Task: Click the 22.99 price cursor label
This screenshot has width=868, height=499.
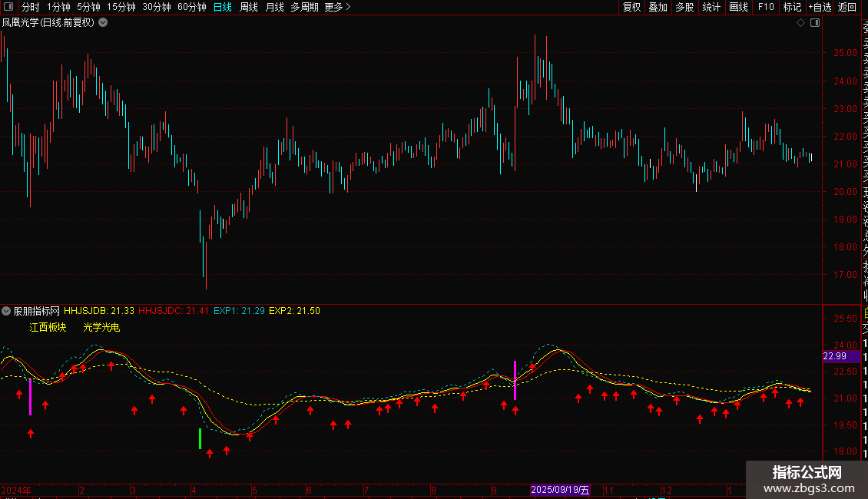Action: point(841,356)
